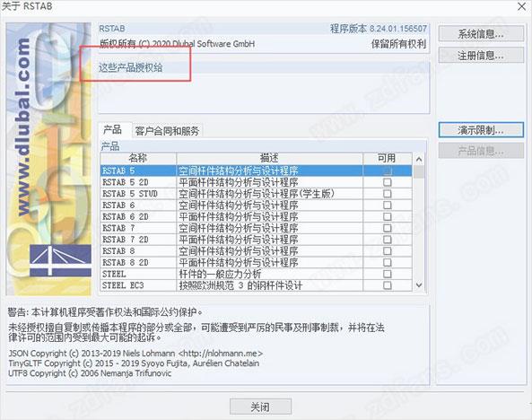
Task: Toggle 可用 checkbox for RSTAB 5 STUD
Action: coord(388,194)
